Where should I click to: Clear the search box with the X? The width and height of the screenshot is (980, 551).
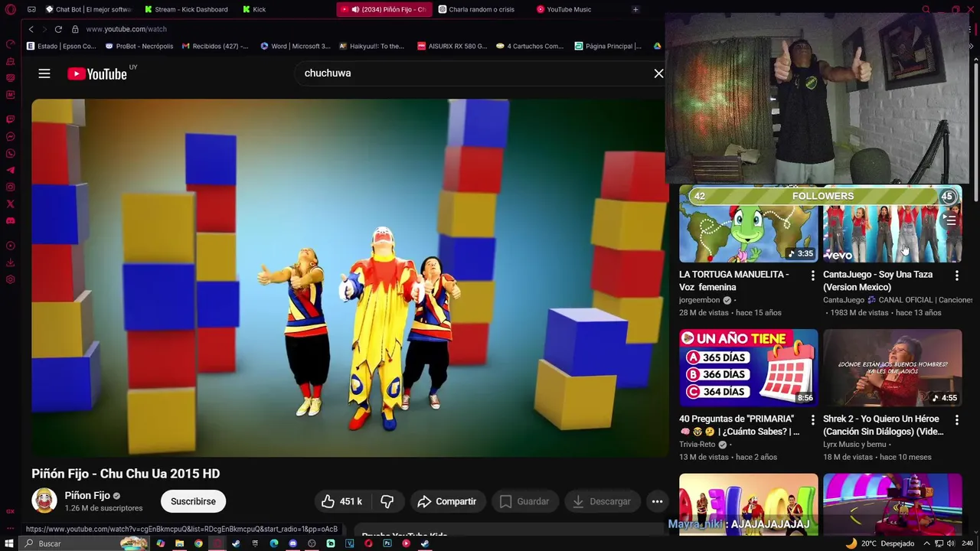[658, 73]
